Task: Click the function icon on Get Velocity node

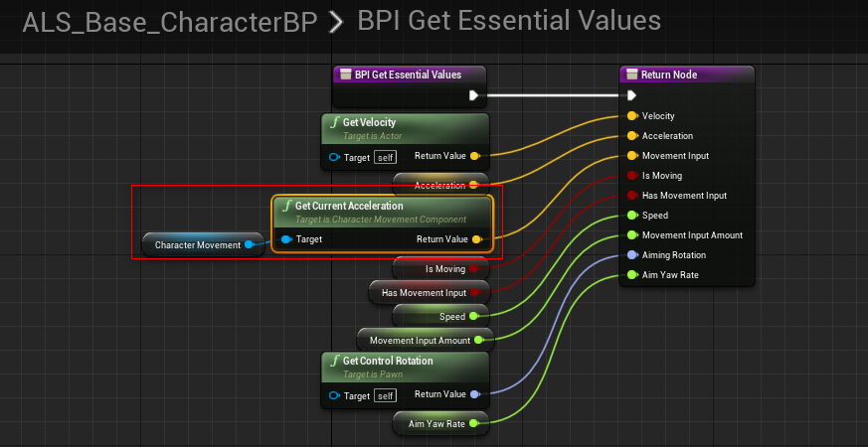Action: coord(335,122)
